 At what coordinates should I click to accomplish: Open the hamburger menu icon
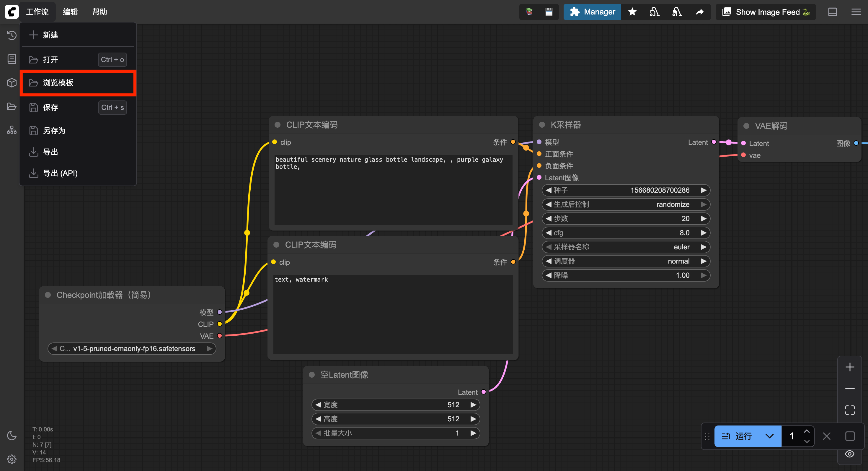[x=856, y=12]
